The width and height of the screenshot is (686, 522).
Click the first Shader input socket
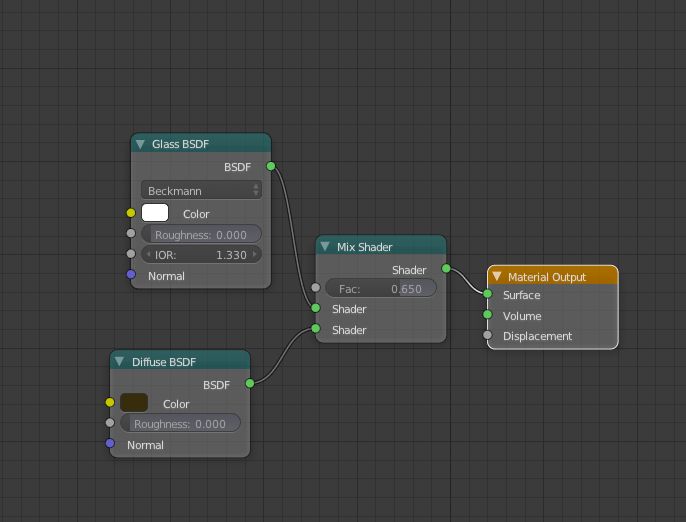(315, 308)
